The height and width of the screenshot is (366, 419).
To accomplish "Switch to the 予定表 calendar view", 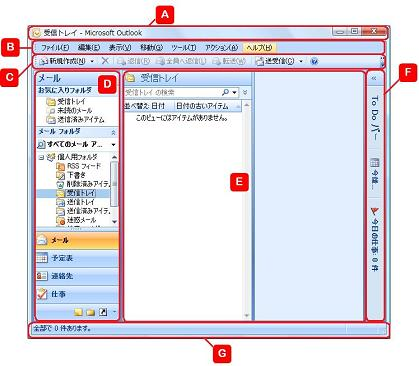I will tap(77, 258).
